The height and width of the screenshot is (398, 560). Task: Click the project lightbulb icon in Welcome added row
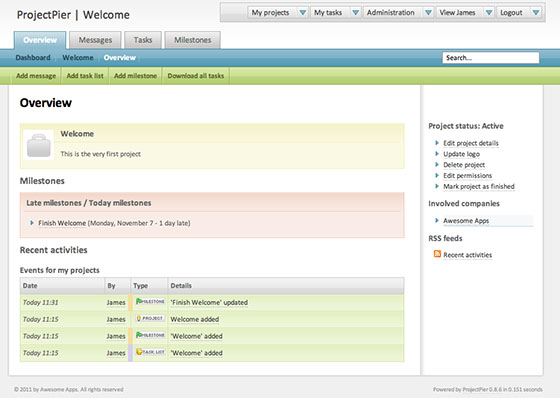(x=139, y=318)
